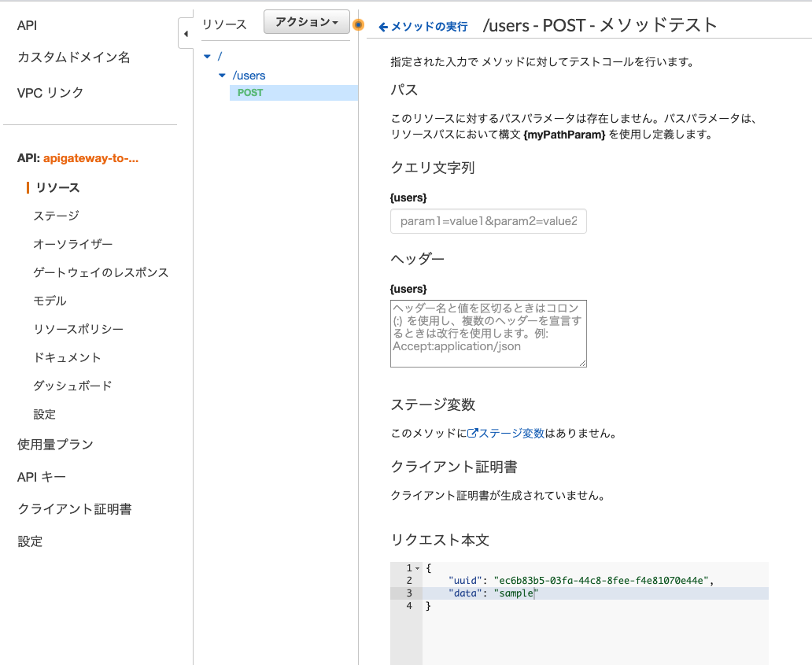
Task: Click the orange status dot near the panel header
Action: (x=359, y=25)
